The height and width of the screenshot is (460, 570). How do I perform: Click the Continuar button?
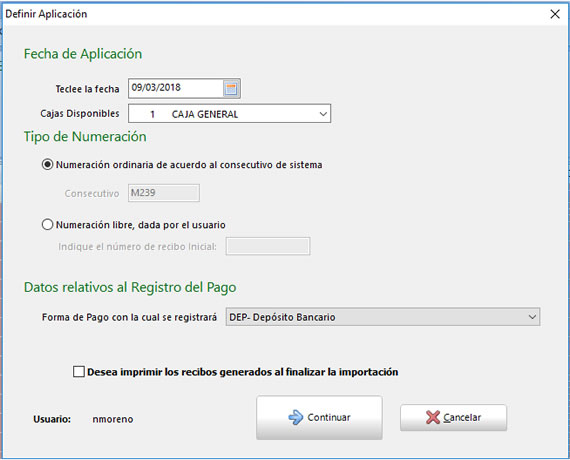[x=319, y=417]
